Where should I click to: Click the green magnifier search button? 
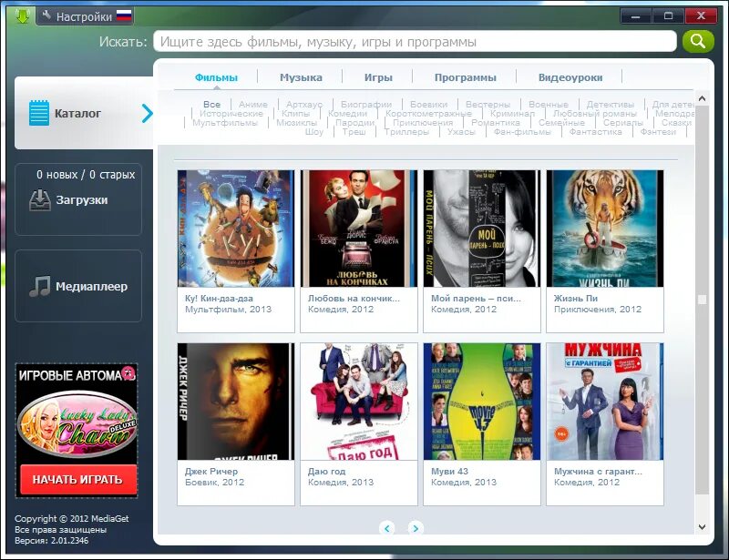[x=698, y=41]
